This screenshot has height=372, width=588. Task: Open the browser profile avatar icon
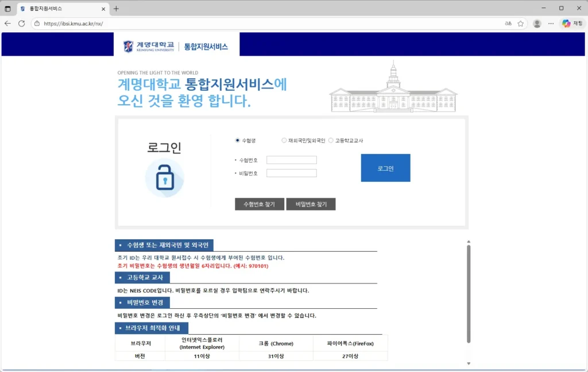coord(537,24)
